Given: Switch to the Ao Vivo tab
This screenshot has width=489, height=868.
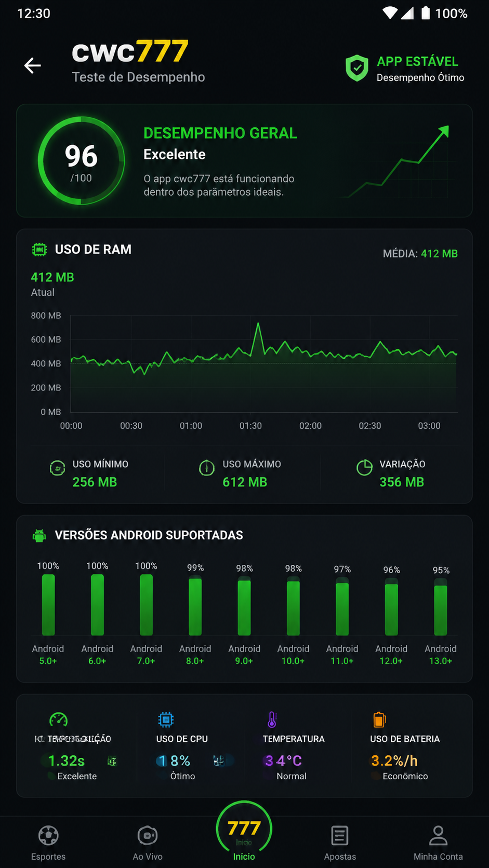Looking at the screenshot, I should pos(148,843).
